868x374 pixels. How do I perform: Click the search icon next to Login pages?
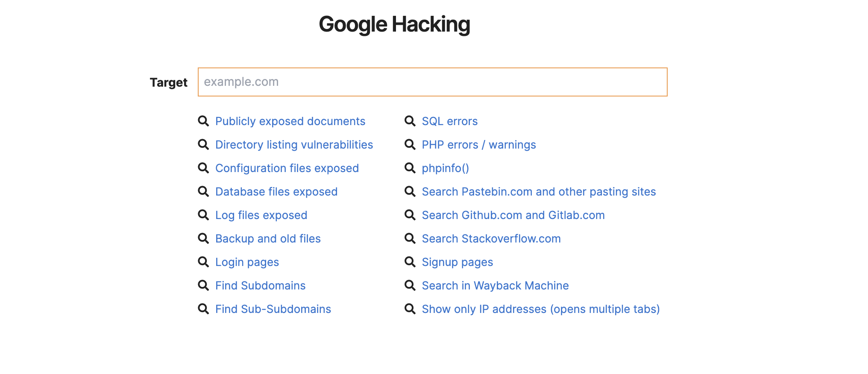(x=203, y=262)
